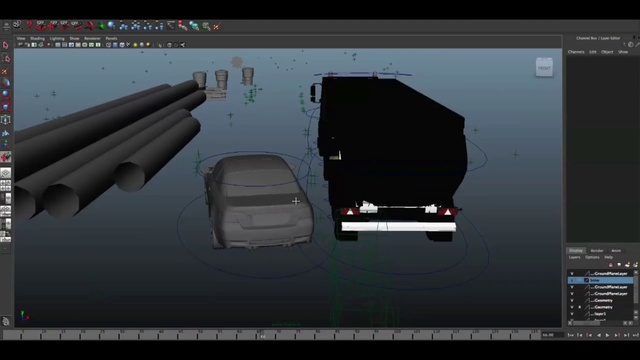Open the Shading menu

click(x=37, y=38)
